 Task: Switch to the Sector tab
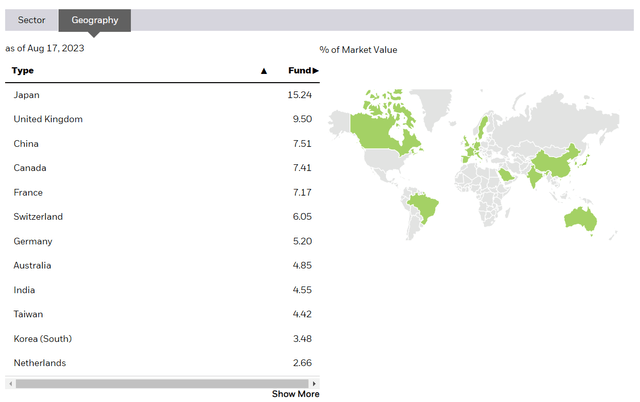coord(31,20)
